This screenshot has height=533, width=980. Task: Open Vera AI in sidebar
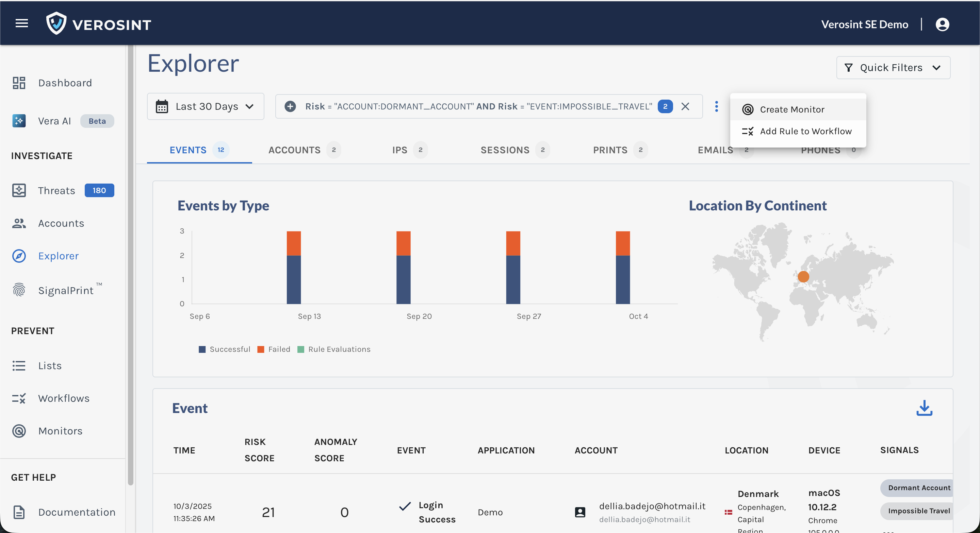coord(54,121)
